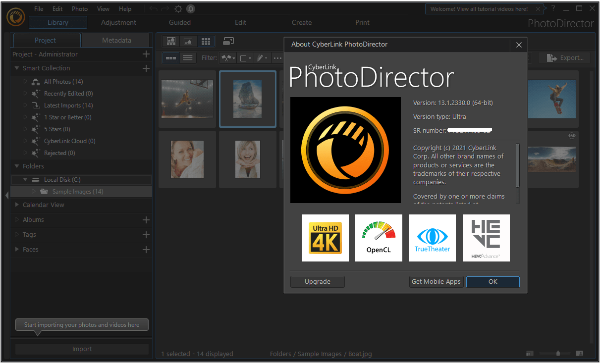Click the OpenCL badge
The width and height of the screenshot is (601, 364).
[379, 238]
